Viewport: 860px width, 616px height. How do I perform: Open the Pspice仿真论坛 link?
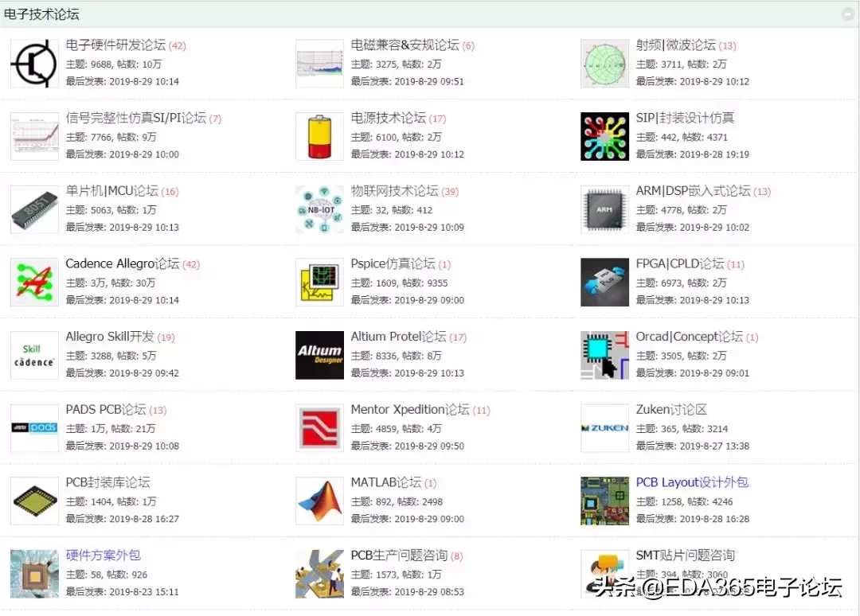click(393, 263)
